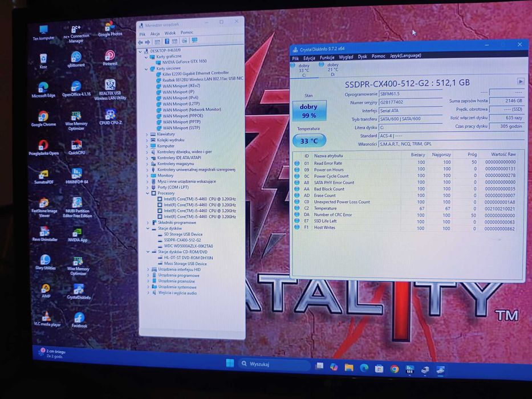Screen dimensions: 532x399
Task: Open Dysk menu in CrystalDiskInfo
Action: click(x=362, y=56)
